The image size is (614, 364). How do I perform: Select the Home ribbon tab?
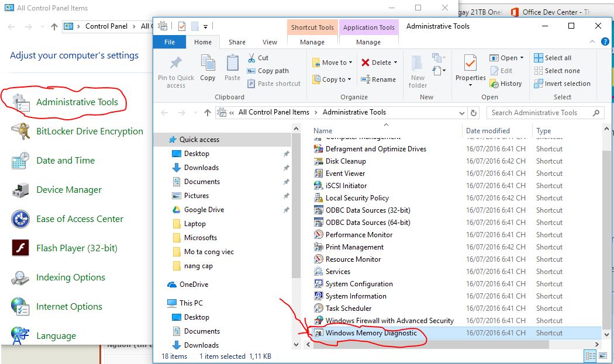coord(203,42)
